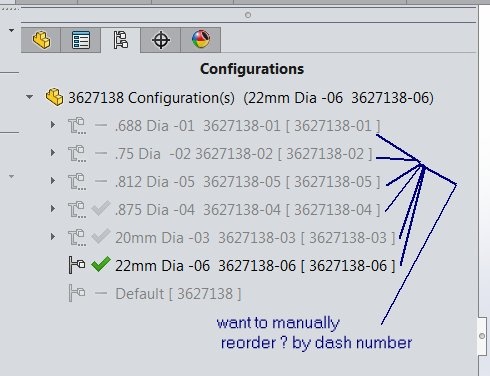
Task: Select the 20mm Dia -03 3627138-03 configuration
Action: [x=255, y=238]
